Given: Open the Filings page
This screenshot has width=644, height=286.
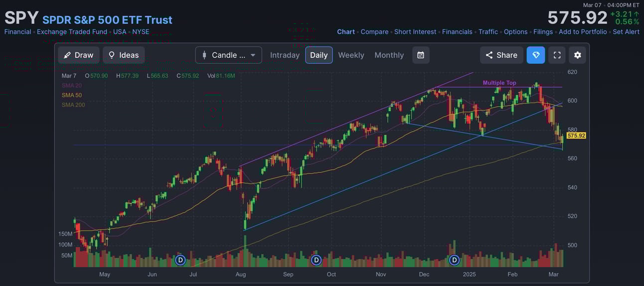Looking at the screenshot, I should [543, 31].
